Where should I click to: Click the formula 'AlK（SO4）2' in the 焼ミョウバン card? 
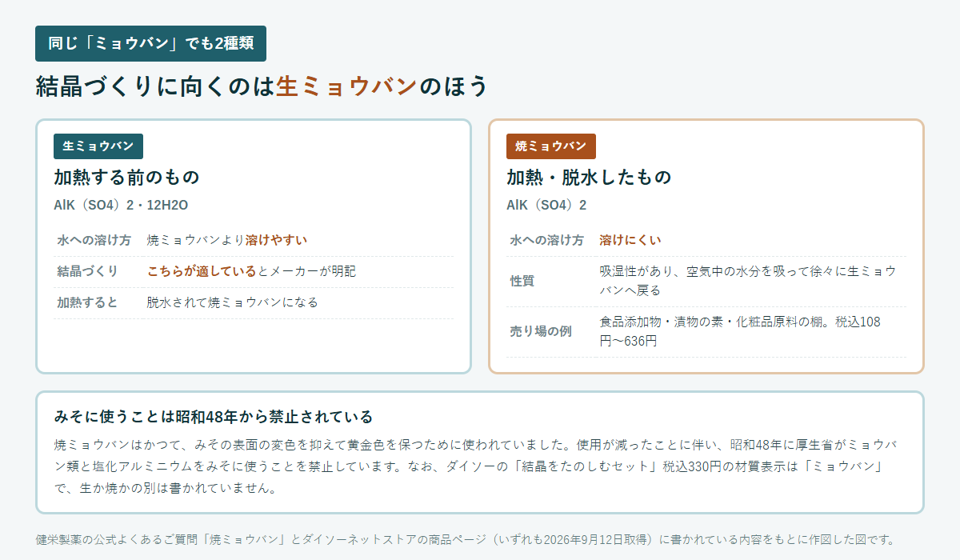[x=546, y=205]
